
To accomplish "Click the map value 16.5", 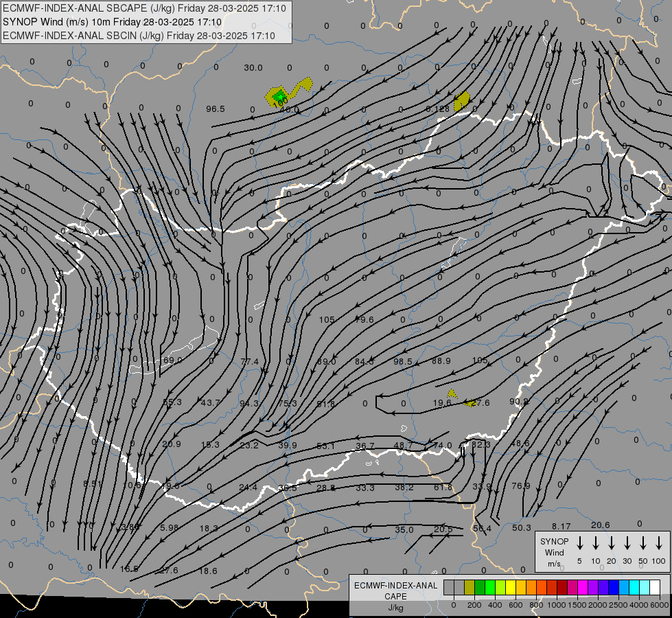I will tap(129, 569).
